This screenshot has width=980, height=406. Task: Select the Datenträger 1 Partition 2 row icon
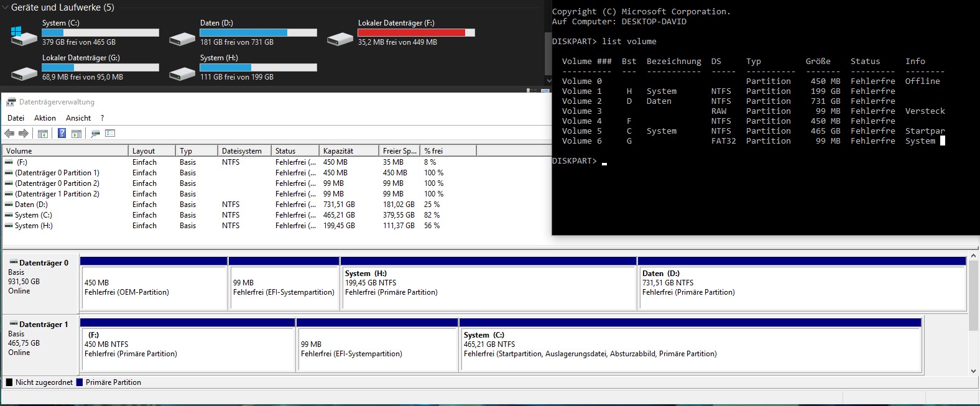pos(9,194)
